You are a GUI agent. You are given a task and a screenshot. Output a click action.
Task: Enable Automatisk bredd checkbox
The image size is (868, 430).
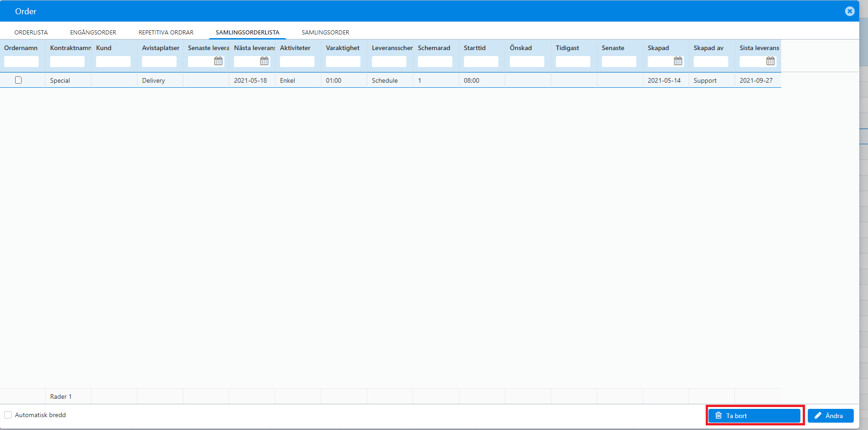(x=8, y=415)
